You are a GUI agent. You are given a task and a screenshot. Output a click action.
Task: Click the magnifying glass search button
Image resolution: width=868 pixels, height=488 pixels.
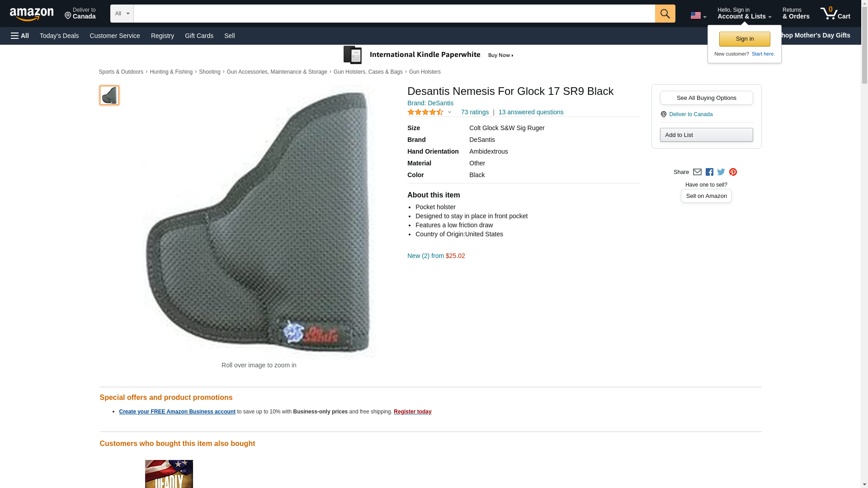(x=665, y=14)
